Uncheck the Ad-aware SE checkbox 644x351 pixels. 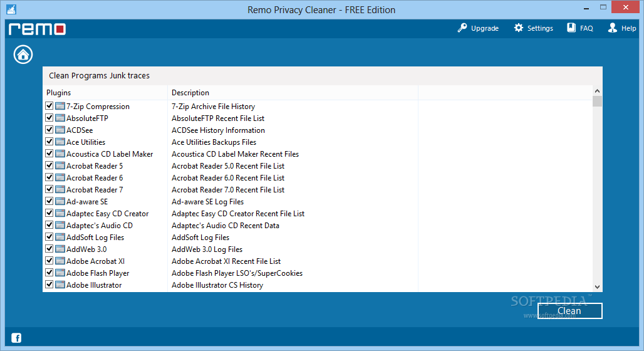[49, 201]
